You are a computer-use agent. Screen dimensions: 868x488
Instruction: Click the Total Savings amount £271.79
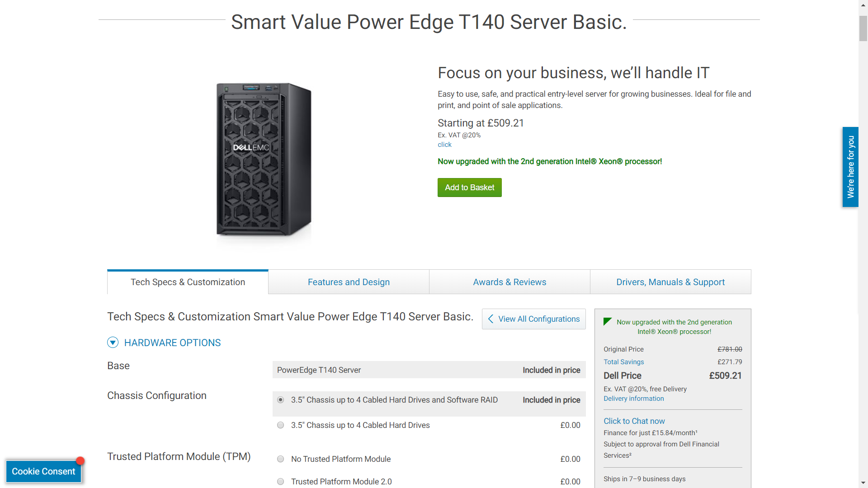730,362
